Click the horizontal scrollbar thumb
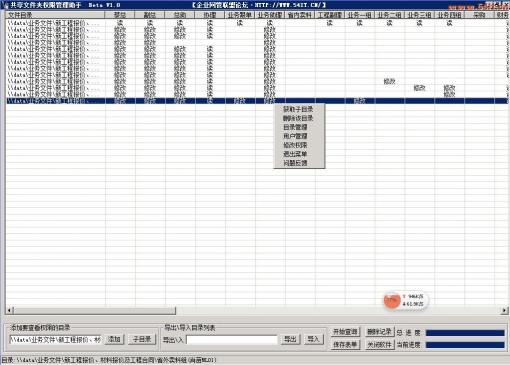 coord(94,311)
